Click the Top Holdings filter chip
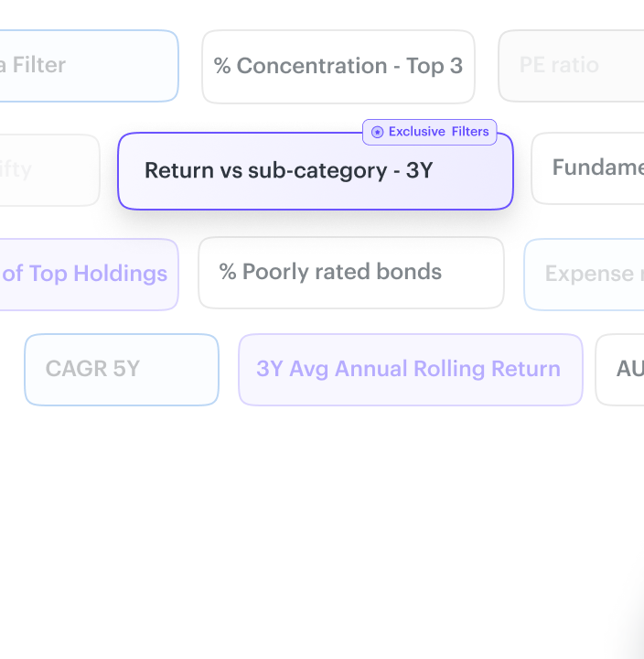 coord(88,274)
